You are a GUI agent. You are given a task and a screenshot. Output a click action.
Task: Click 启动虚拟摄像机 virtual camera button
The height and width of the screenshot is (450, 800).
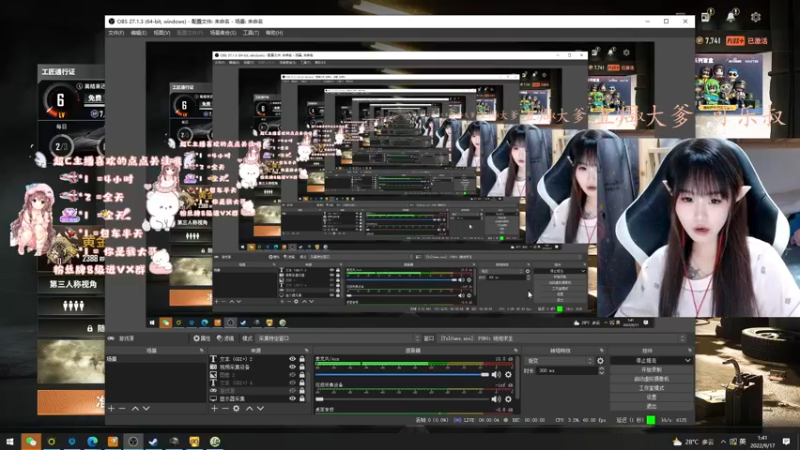point(651,379)
